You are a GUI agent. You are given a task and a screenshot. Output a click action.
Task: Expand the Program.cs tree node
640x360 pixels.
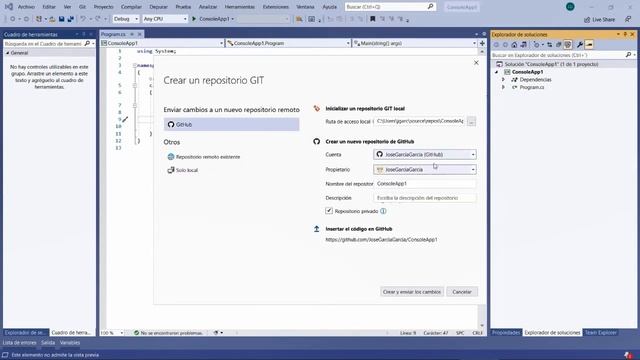click(x=503, y=87)
